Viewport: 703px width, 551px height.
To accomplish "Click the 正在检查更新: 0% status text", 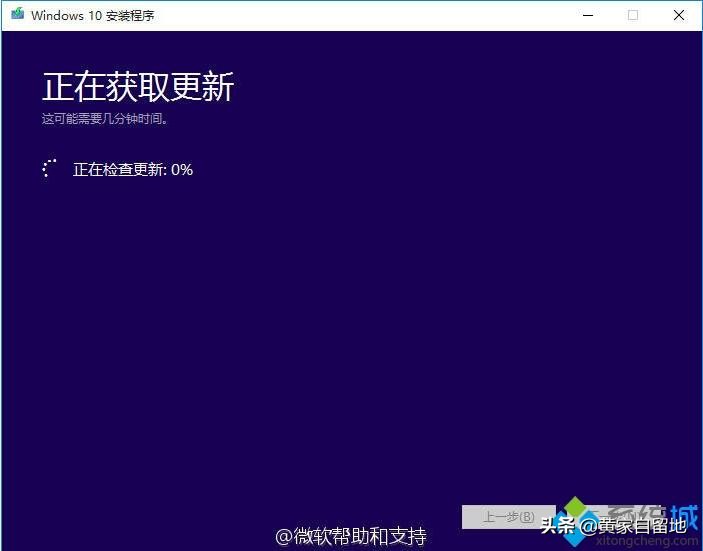I will [133, 169].
